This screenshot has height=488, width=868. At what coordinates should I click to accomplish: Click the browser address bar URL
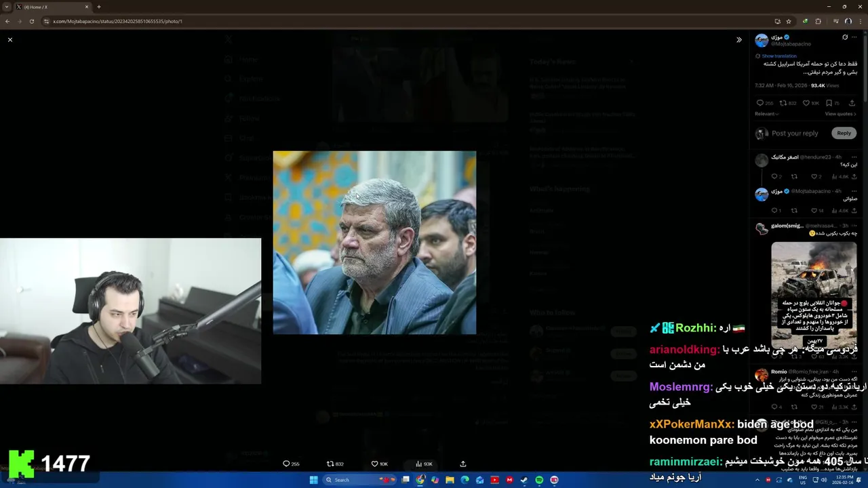[x=118, y=21]
